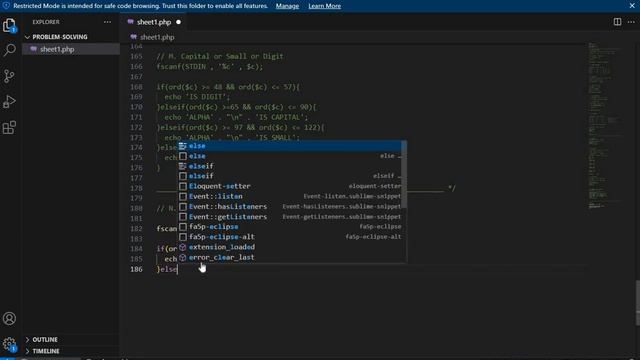Select Event::hasListeners suggestion

(x=290, y=207)
